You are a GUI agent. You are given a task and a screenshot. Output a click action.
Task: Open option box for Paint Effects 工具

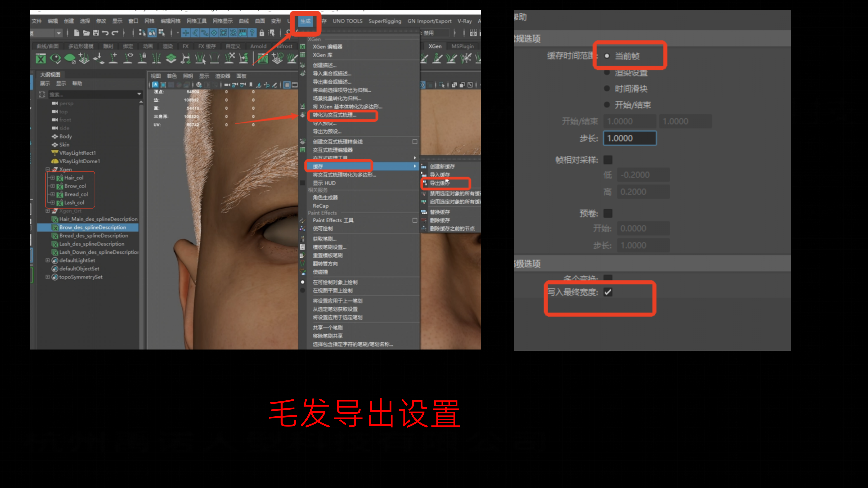point(415,220)
